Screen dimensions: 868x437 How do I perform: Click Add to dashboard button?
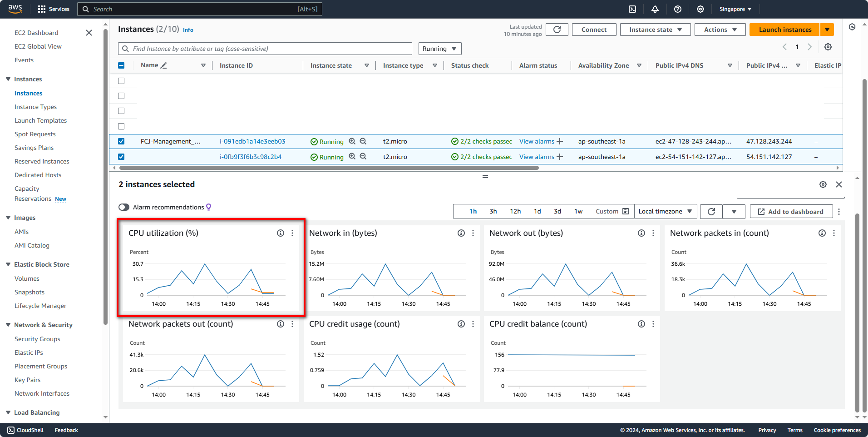tap(791, 212)
